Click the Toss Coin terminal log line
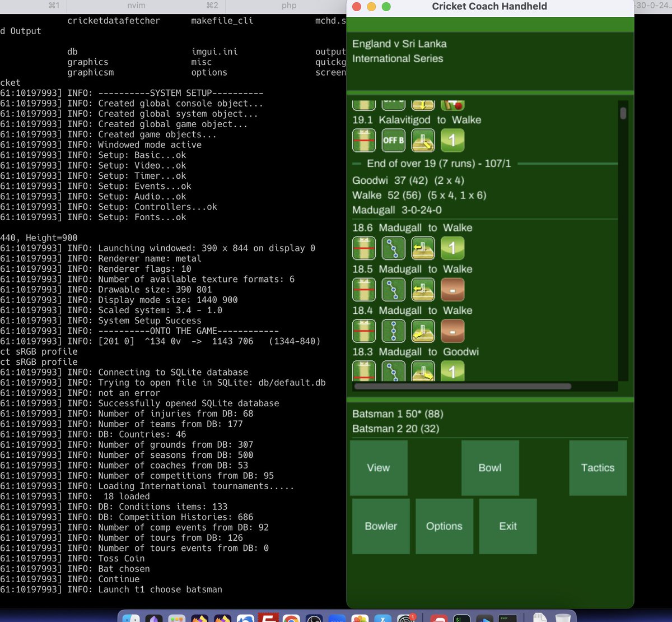The height and width of the screenshot is (622, 672). coord(72,559)
